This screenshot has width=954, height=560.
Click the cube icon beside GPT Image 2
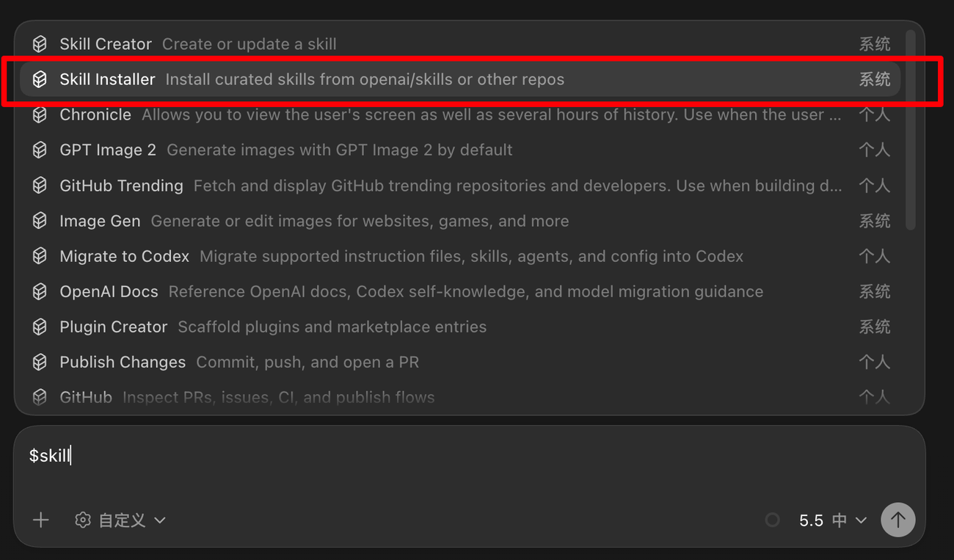pyautogui.click(x=40, y=150)
